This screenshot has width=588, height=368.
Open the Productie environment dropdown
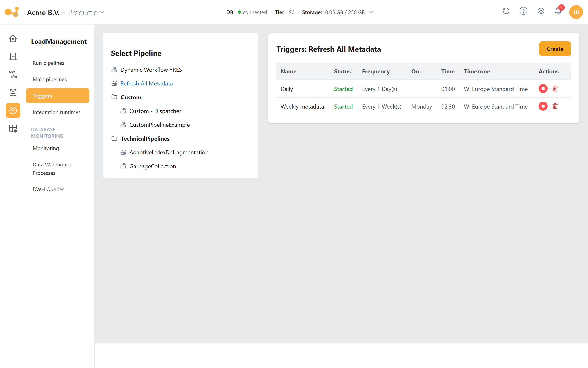click(x=86, y=12)
